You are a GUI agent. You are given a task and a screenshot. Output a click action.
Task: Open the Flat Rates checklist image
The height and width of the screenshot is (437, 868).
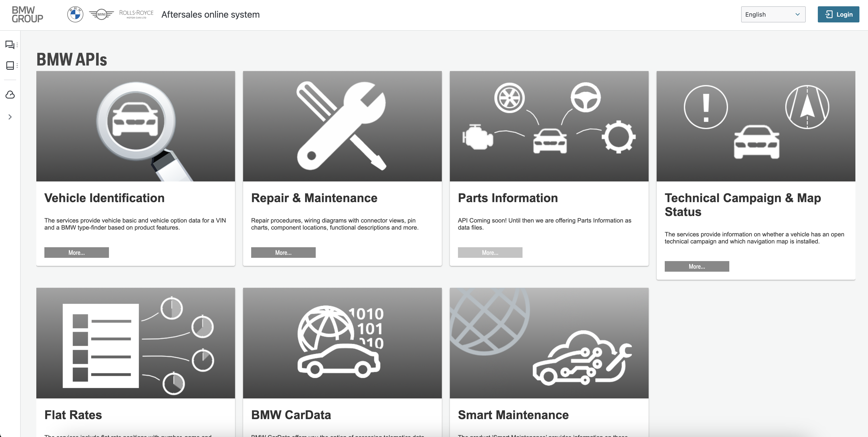[136, 343]
